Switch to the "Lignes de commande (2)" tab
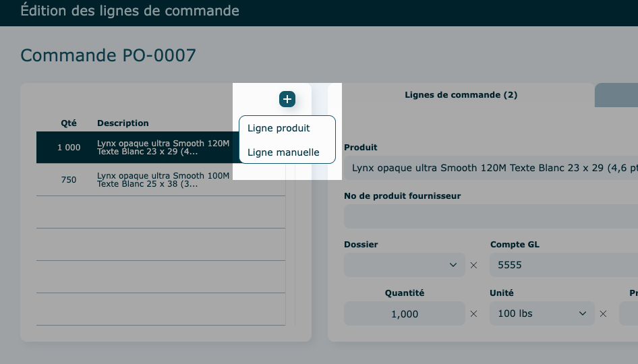638x364 pixels. pyautogui.click(x=461, y=95)
